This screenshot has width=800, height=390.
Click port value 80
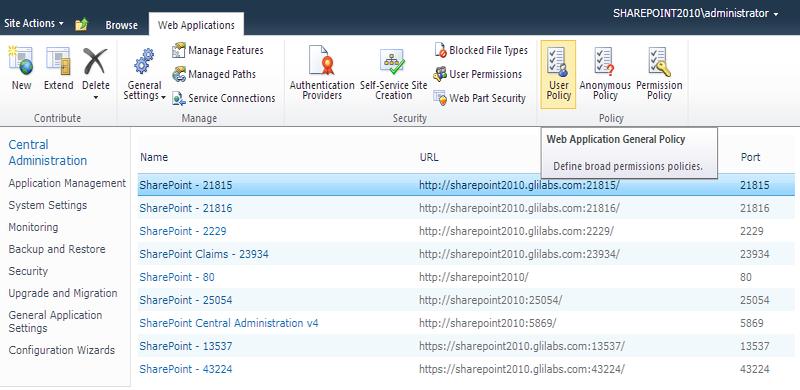click(746, 277)
